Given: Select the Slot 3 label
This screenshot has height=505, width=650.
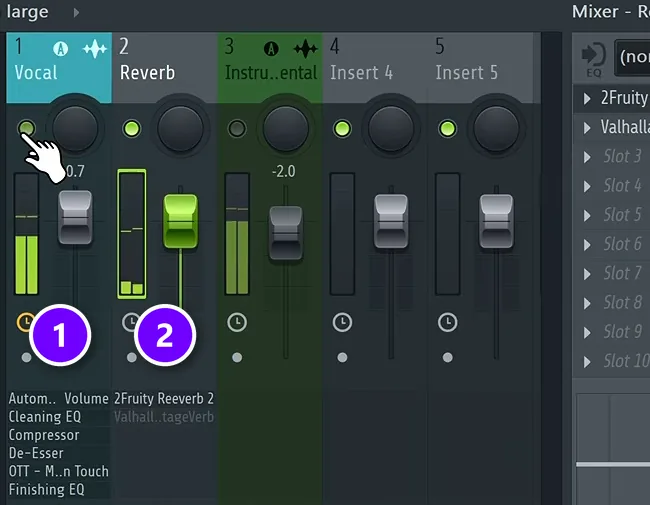Looking at the screenshot, I should [x=623, y=157].
